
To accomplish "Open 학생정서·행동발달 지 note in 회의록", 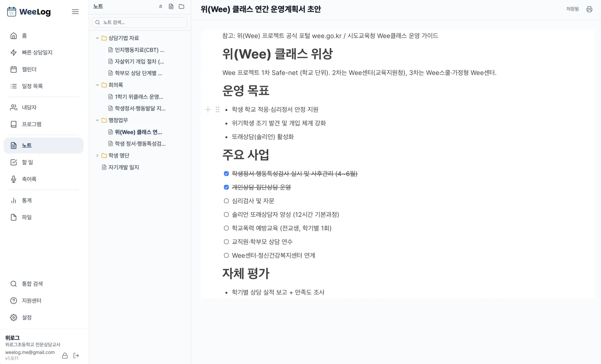I will coord(140,109).
